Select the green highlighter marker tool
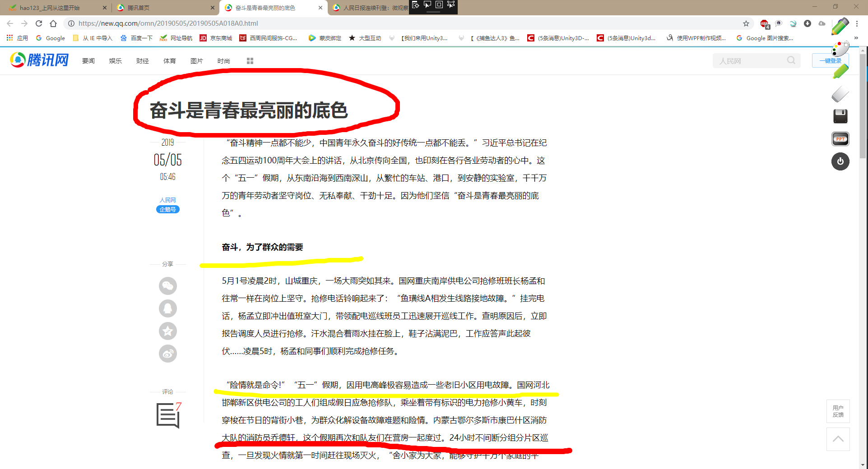Image resolution: width=868 pixels, height=469 pixels. (840, 71)
